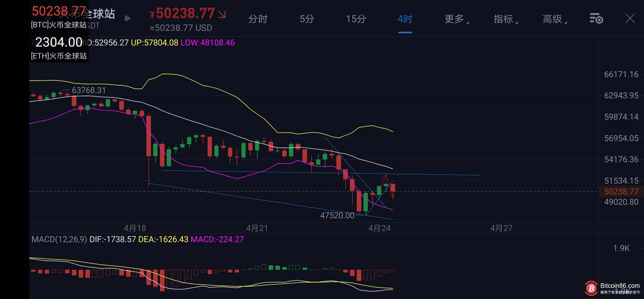The image size is (644, 299).
Task: Click the 4月18 date marker
Action: pos(135,228)
